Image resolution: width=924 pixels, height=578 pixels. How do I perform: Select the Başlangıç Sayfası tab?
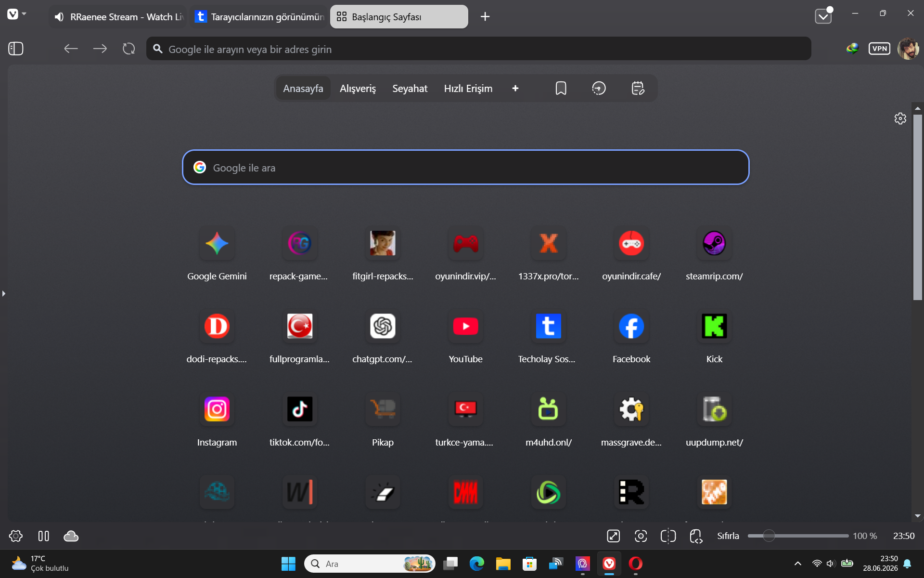click(x=399, y=17)
